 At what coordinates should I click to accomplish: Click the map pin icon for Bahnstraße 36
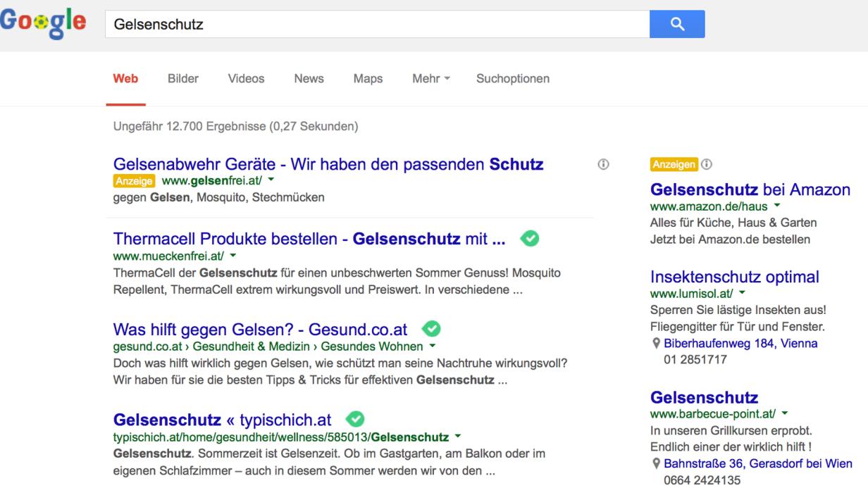657,464
